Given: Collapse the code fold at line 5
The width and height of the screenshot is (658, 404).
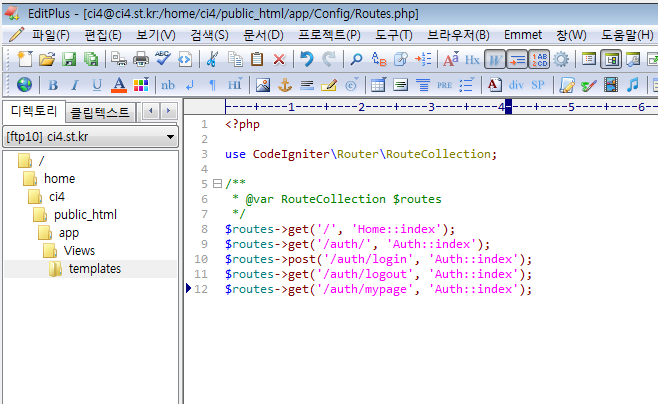Looking at the screenshot, I should click(217, 184).
